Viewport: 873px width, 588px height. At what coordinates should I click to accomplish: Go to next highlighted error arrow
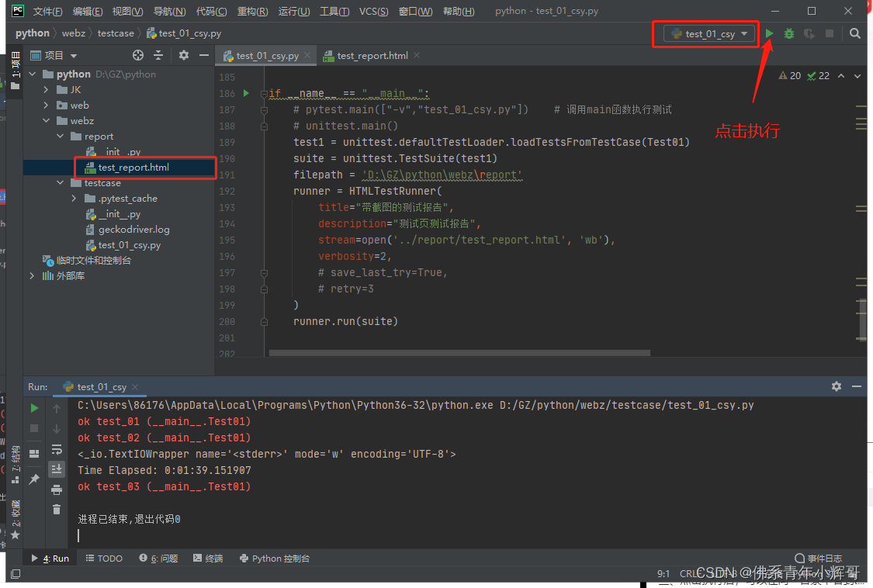click(x=857, y=76)
